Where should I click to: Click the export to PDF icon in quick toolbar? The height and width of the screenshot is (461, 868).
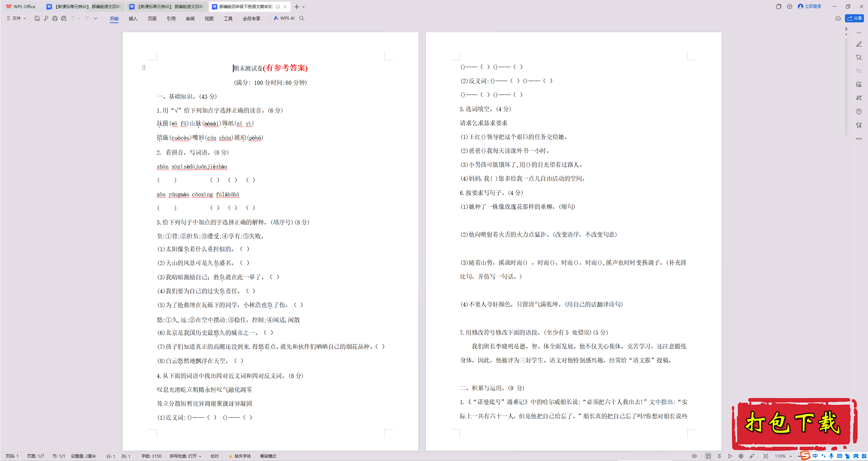[46, 18]
